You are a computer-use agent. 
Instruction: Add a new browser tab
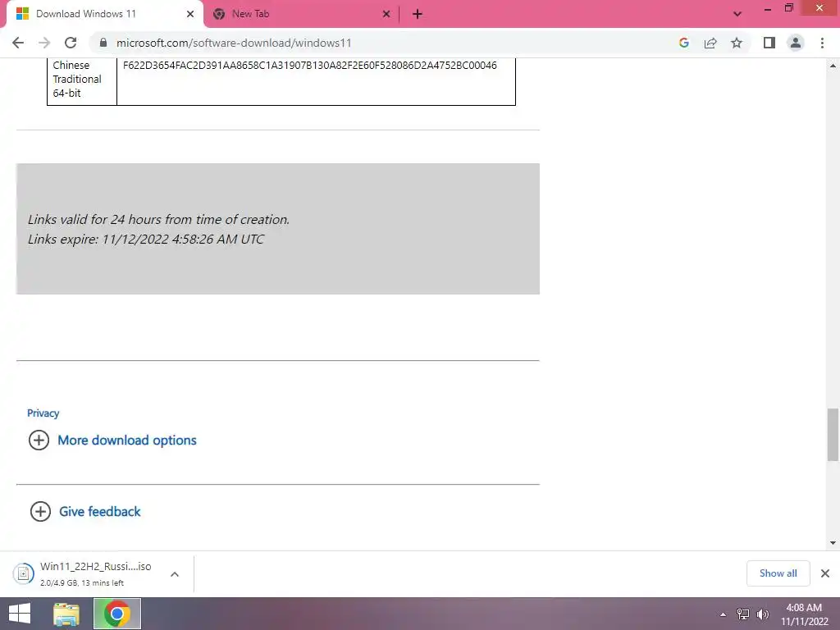click(x=418, y=14)
